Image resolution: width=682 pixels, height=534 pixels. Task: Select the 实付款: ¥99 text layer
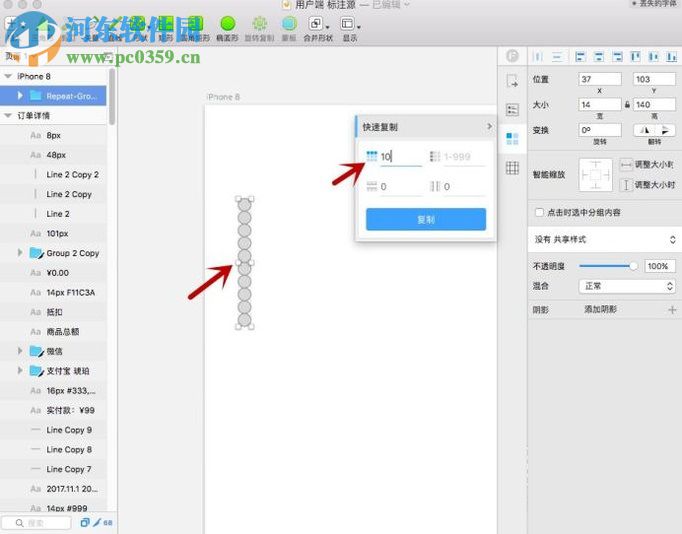(x=53, y=410)
